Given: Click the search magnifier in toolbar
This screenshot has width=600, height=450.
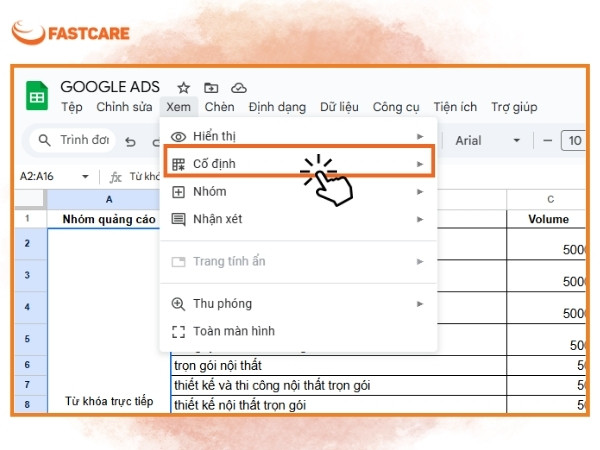Looking at the screenshot, I should coord(44,140).
